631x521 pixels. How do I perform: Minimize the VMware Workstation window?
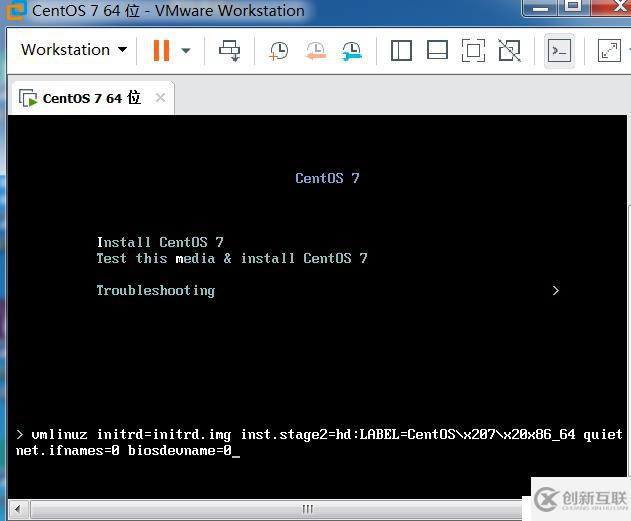[540, 7]
